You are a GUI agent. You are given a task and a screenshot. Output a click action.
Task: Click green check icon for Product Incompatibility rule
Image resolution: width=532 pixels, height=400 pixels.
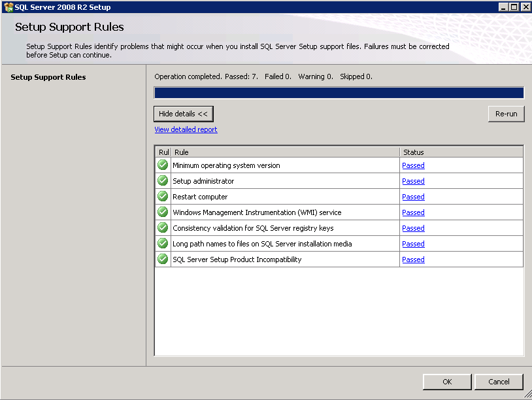pyautogui.click(x=163, y=259)
